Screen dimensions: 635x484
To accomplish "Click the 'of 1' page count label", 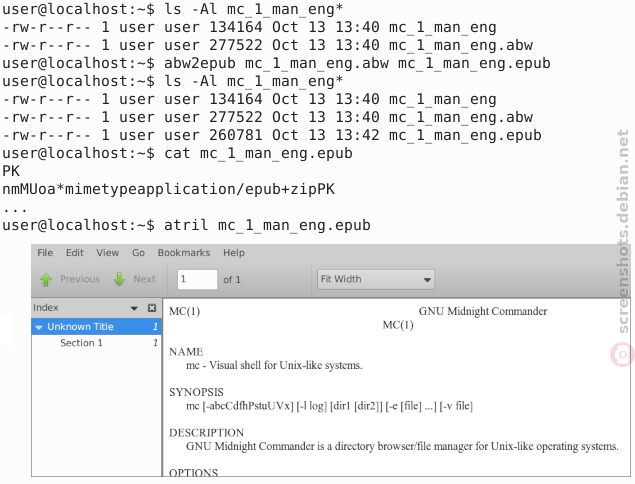I will [232, 279].
